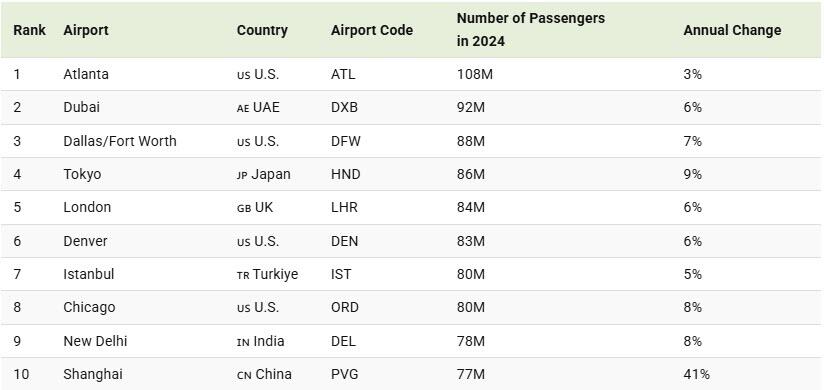Select the Atlanta airport cell
824x390 pixels.
coord(86,74)
